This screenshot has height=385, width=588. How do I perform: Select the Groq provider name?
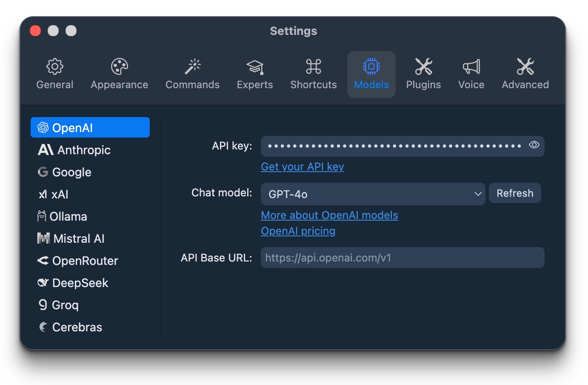tap(65, 305)
